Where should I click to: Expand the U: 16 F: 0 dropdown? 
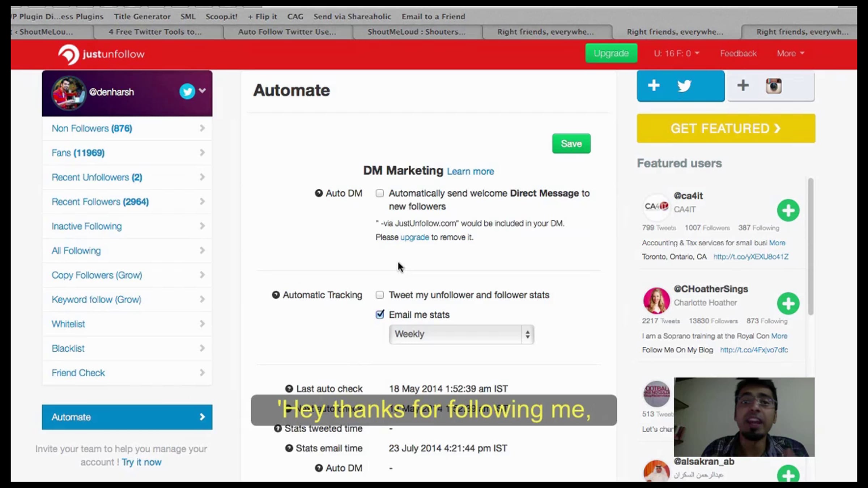pyautogui.click(x=676, y=53)
